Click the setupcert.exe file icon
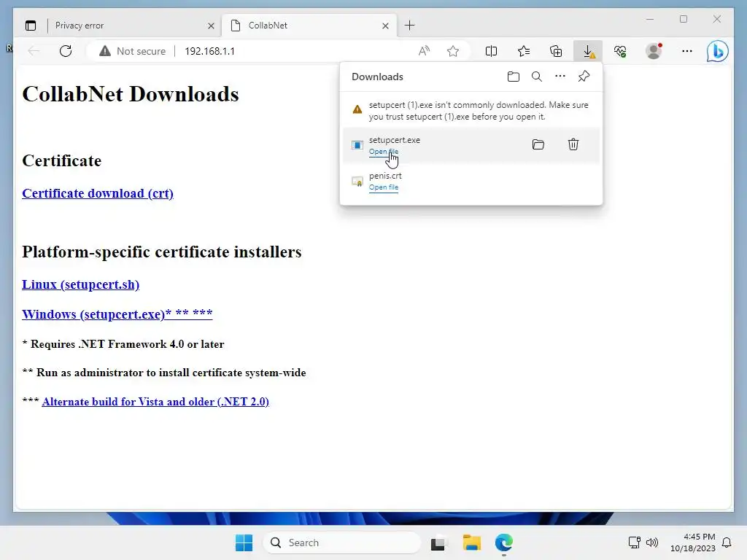 [357, 145]
